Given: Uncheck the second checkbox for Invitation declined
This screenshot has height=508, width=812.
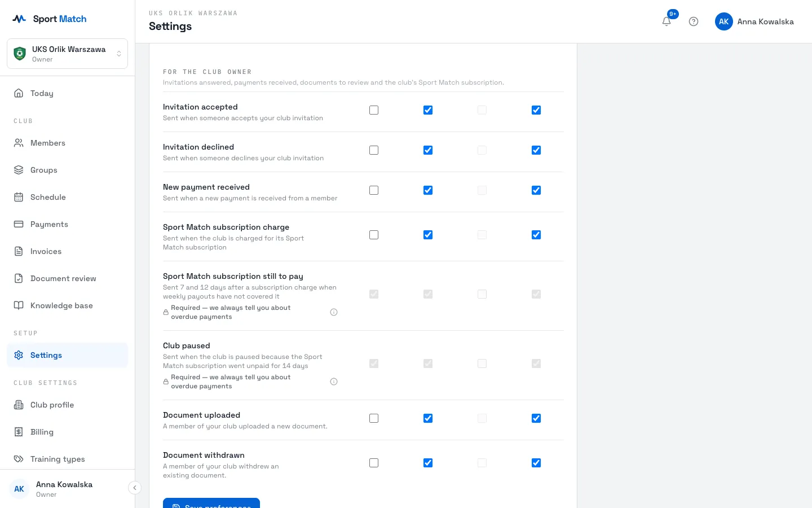Looking at the screenshot, I should coord(428,150).
